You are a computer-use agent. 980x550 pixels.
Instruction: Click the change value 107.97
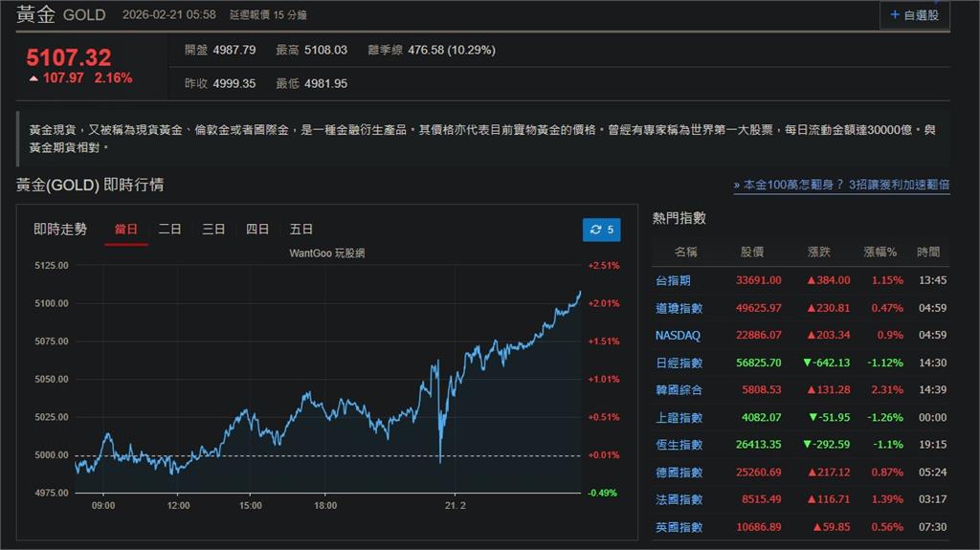pos(62,78)
